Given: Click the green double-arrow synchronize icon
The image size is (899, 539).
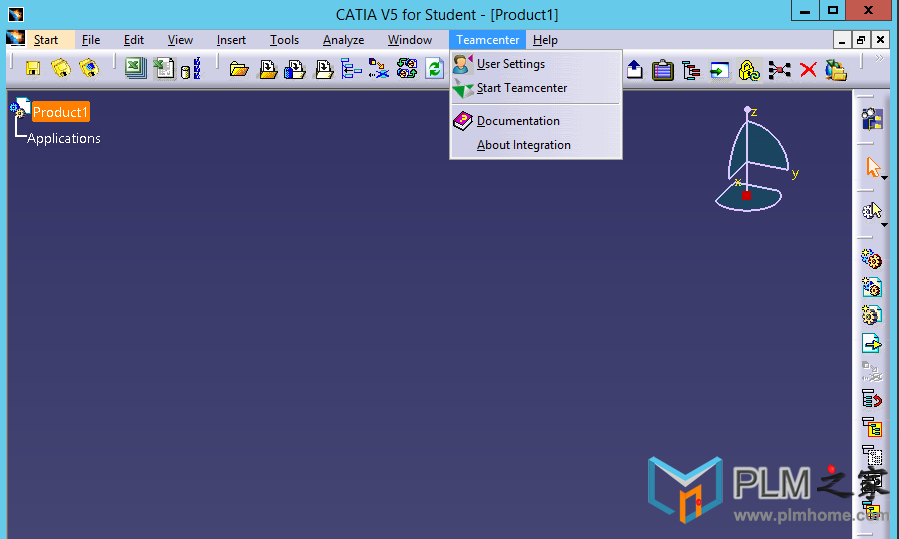Looking at the screenshot, I should (x=406, y=69).
